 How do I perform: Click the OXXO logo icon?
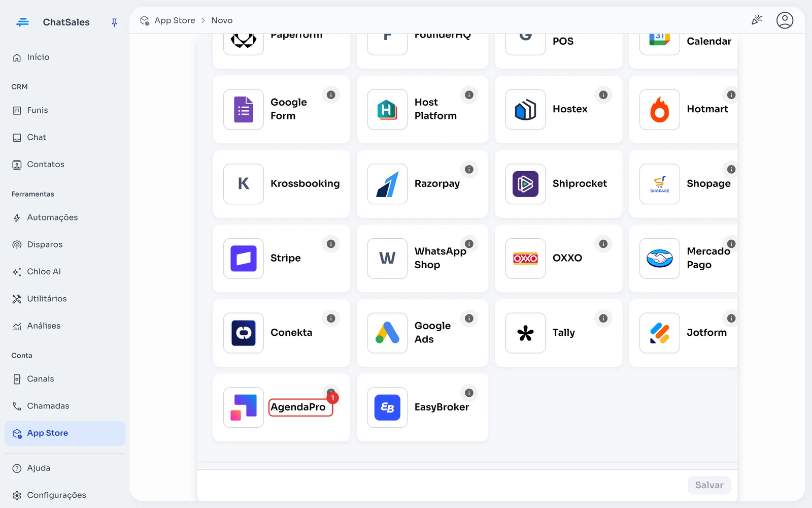[526, 259]
